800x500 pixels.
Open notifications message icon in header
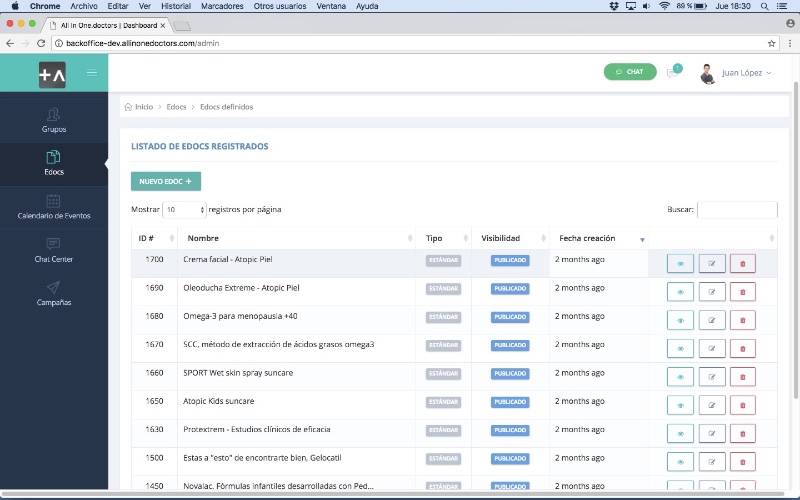coord(673,72)
